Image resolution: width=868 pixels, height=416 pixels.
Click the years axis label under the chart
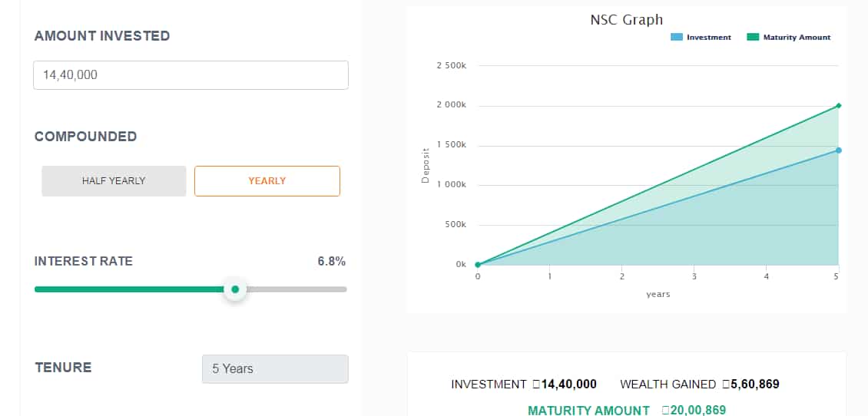(658, 294)
